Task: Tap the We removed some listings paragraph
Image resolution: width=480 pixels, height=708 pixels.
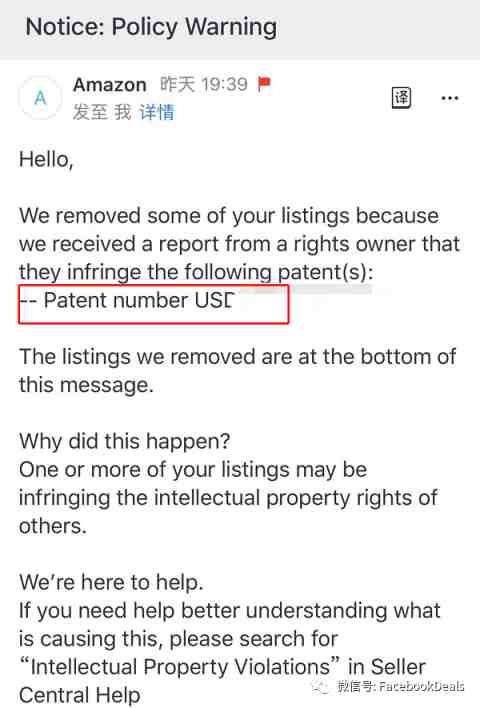Action: 239,244
